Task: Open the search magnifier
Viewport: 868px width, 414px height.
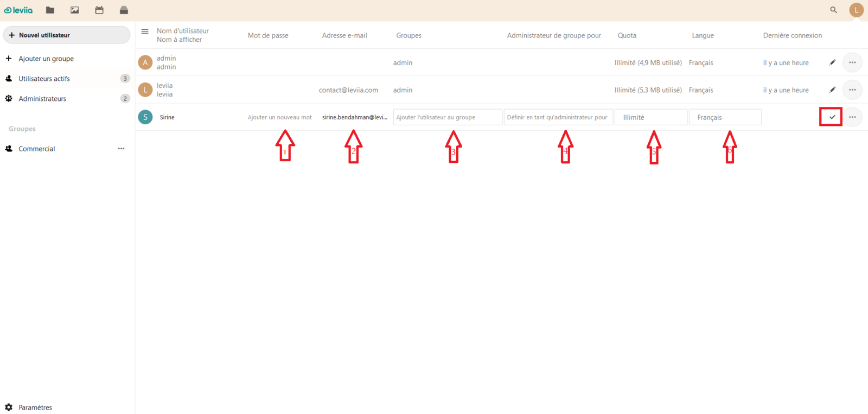Action: pos(834,10)
